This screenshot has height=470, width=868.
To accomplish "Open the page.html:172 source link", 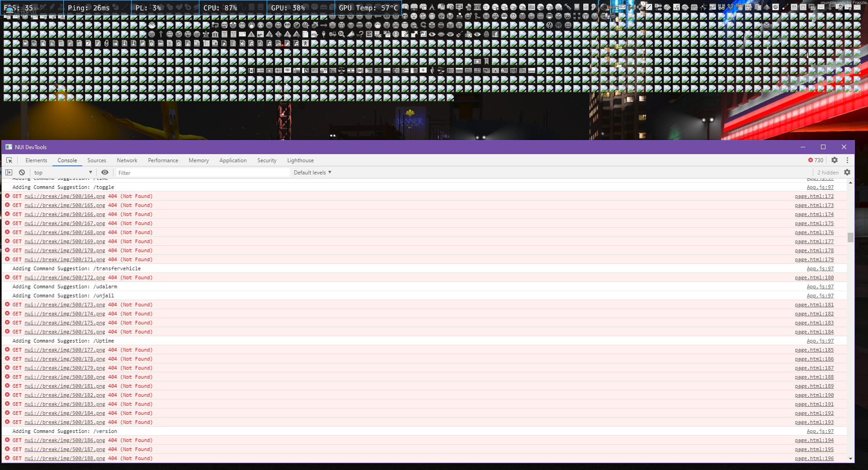I will coord(814,196).
